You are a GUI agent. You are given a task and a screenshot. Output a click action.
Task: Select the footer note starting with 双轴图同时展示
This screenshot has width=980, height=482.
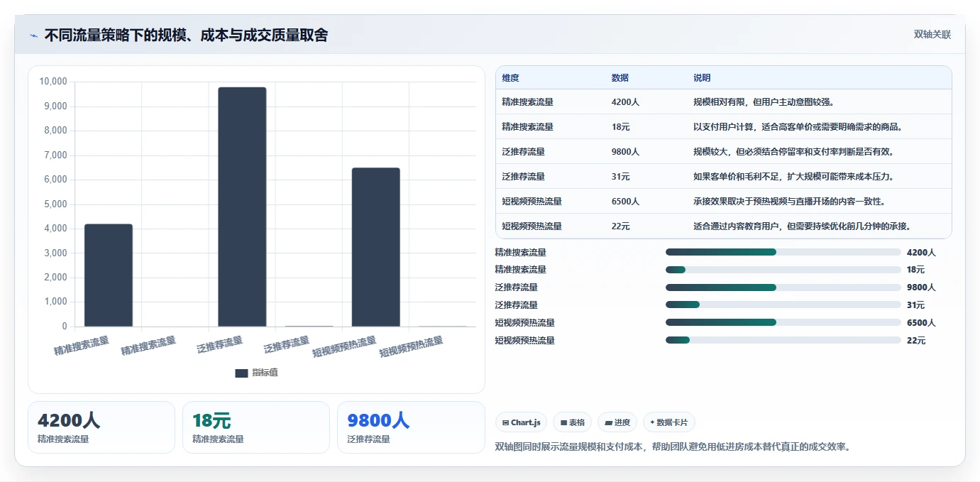(x=673, y=447)
